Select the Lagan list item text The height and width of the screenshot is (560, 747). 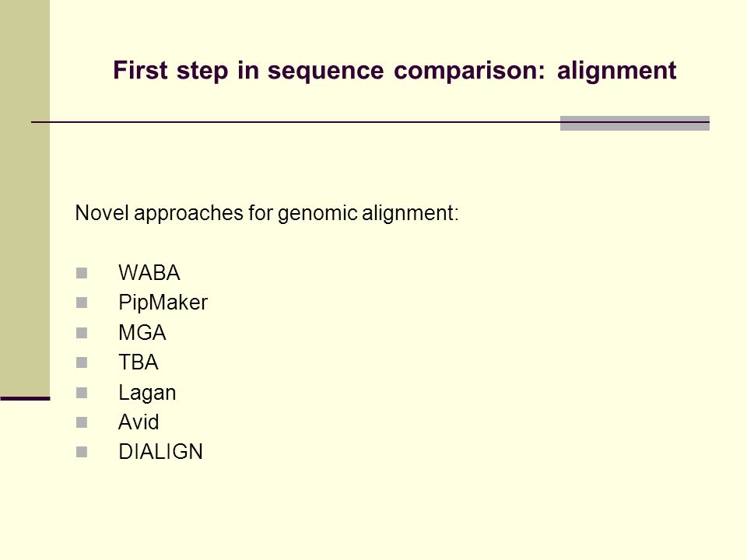(147, 394)
